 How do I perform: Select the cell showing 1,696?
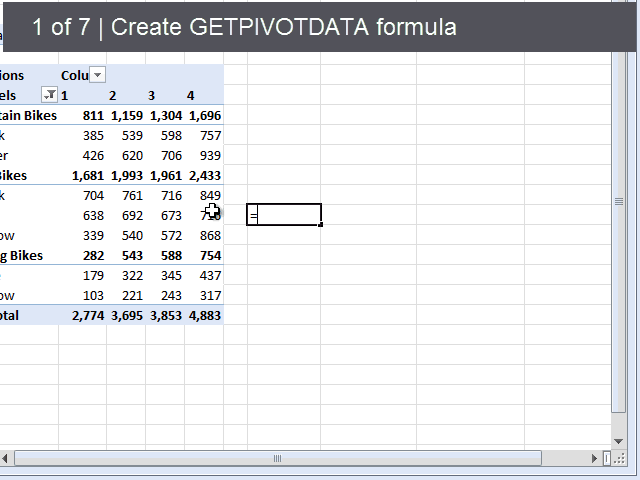tap(204, 115)
